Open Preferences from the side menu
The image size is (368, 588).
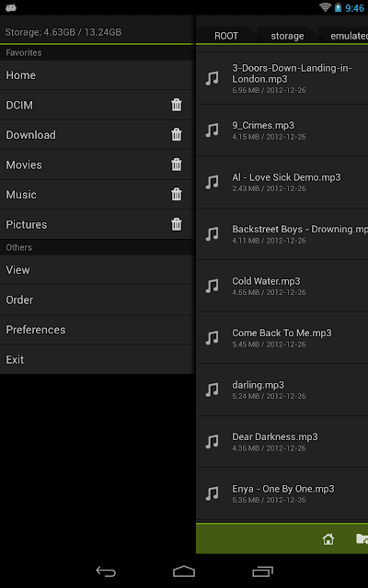[97, 330]
